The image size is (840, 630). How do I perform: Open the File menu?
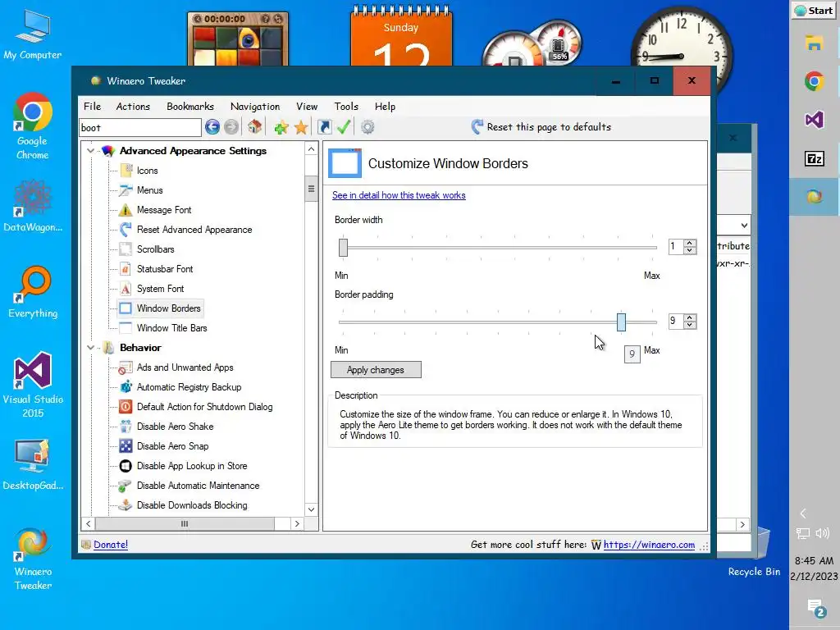coord(92,106)
